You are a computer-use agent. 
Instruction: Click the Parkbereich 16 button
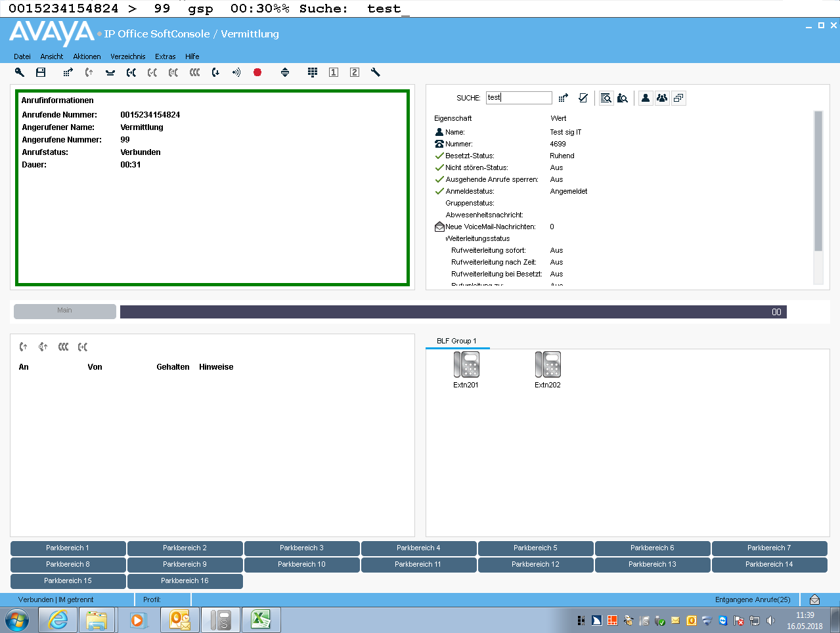[x=185, y=580]
